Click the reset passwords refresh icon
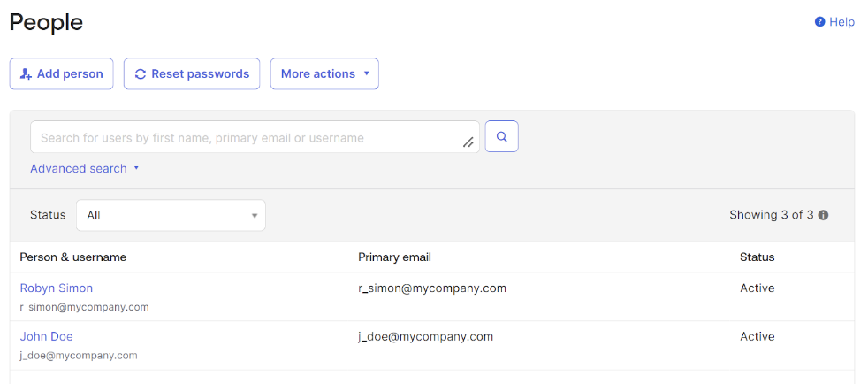 (140, 74)
